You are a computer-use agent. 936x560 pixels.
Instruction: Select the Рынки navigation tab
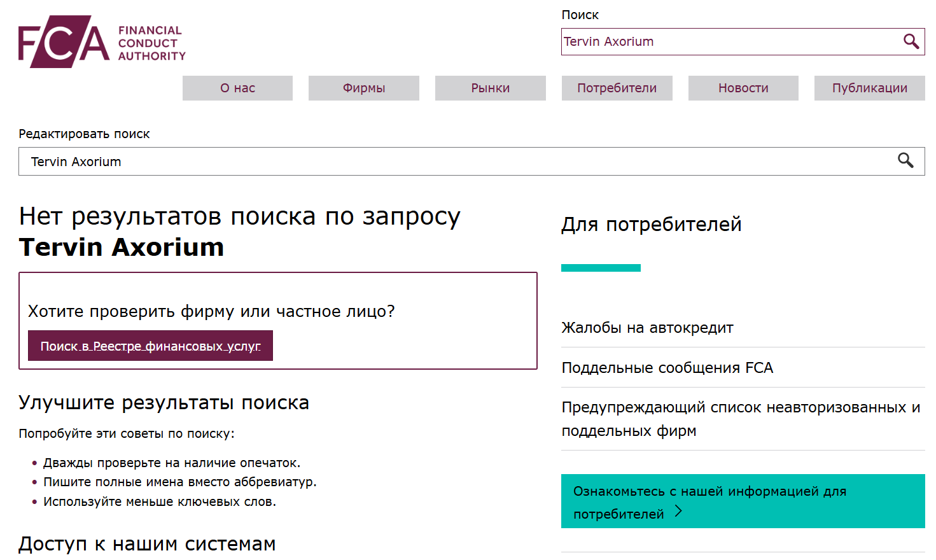pyautogui.click(x=490, y=88)
